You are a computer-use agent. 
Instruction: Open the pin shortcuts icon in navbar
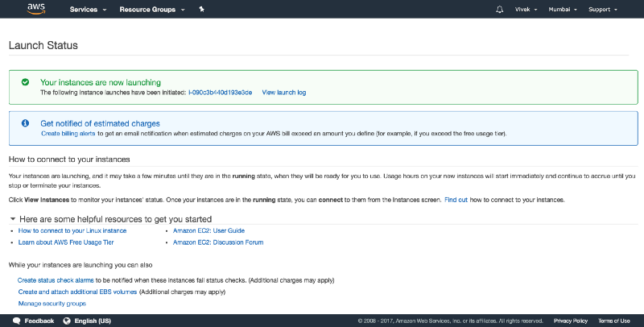(x=202, y=9)
